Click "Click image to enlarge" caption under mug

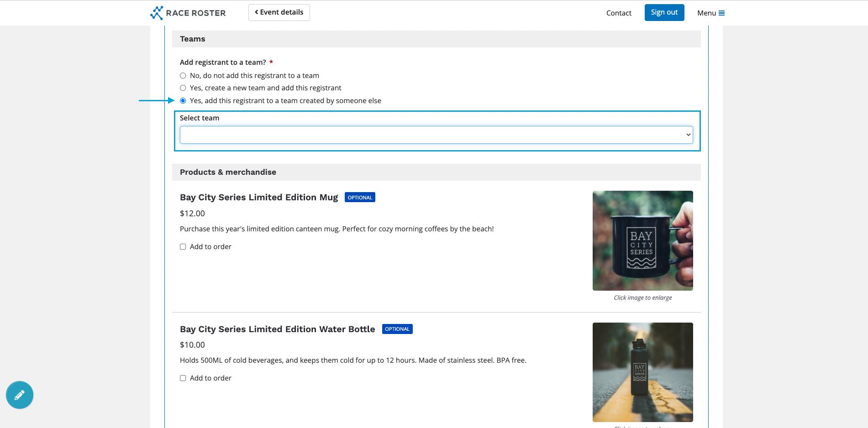pos(642,298)
